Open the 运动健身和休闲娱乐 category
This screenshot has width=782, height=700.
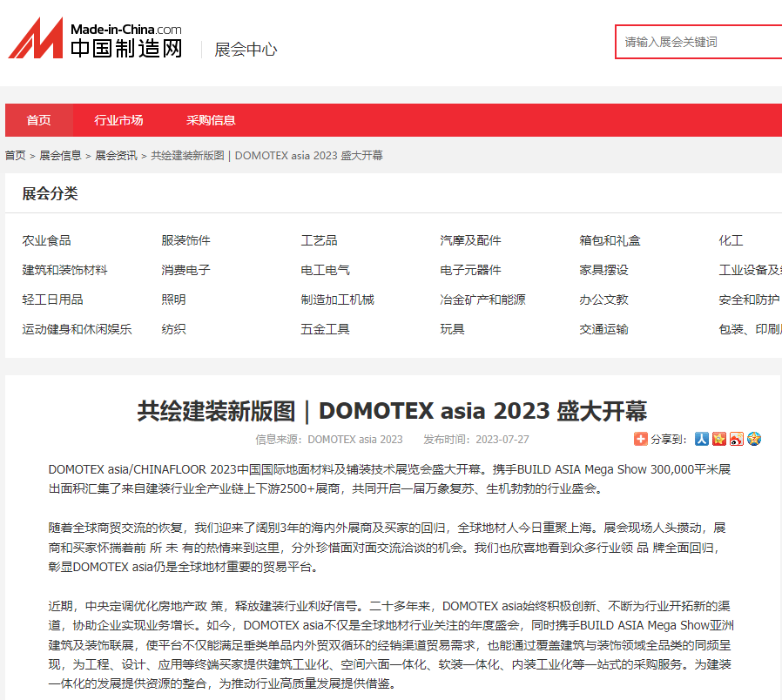pyautogui.click(x=77, y=329)
